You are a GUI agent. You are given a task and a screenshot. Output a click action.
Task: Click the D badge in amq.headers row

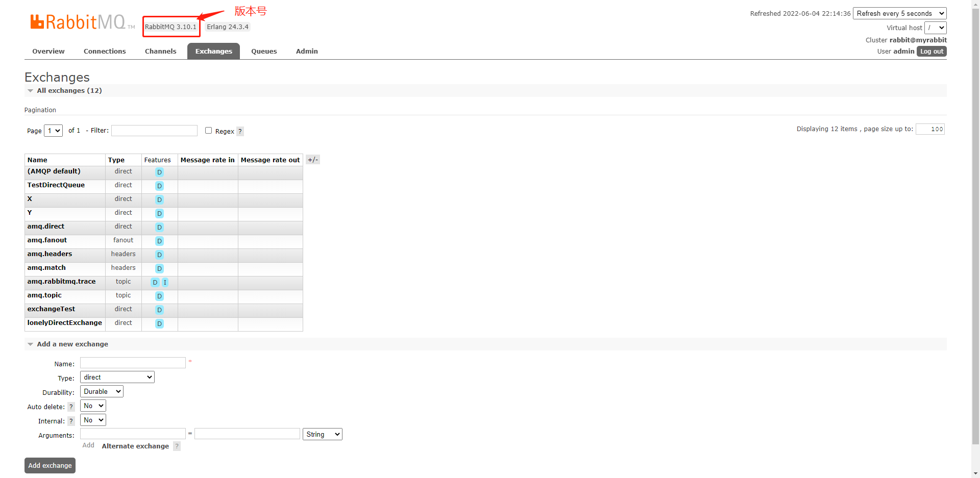[159, 255]
